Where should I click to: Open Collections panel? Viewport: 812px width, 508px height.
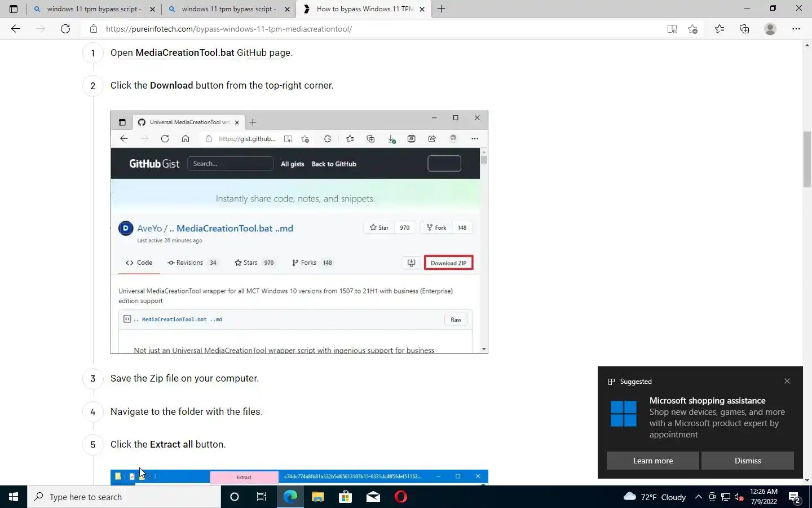744,29
